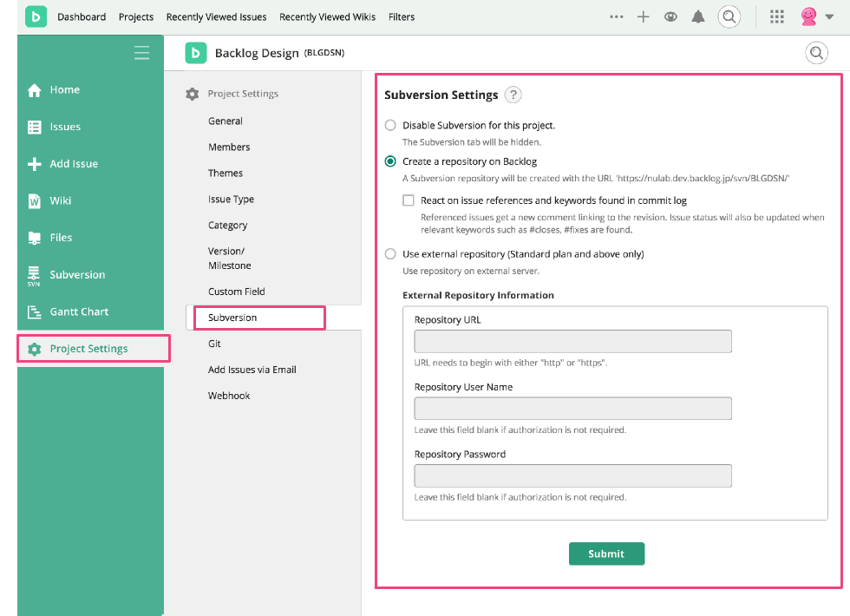
Task: Click the Submit button
Action: point(606,554)
